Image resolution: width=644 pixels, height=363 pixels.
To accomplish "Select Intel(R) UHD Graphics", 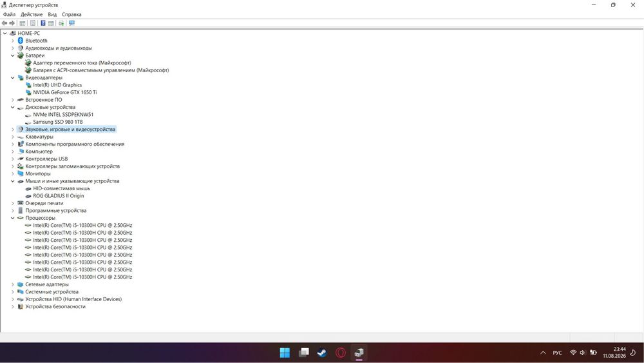I will 57,84.
